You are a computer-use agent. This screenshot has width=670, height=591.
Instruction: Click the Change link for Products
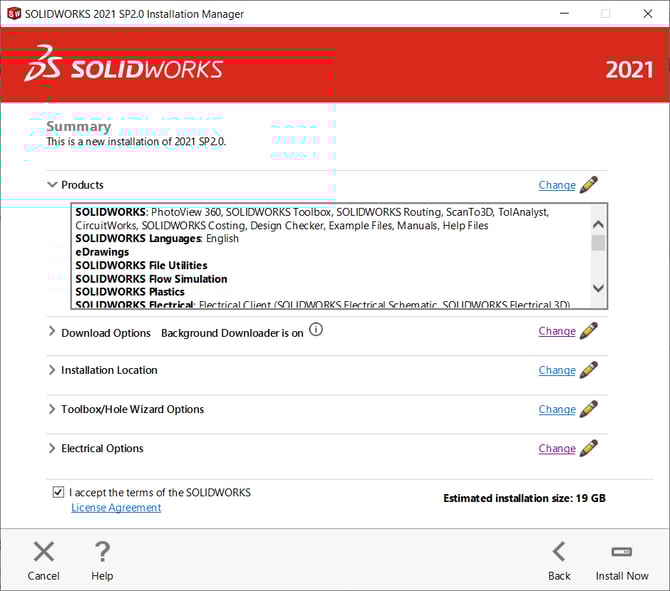[x=557, y=185]
